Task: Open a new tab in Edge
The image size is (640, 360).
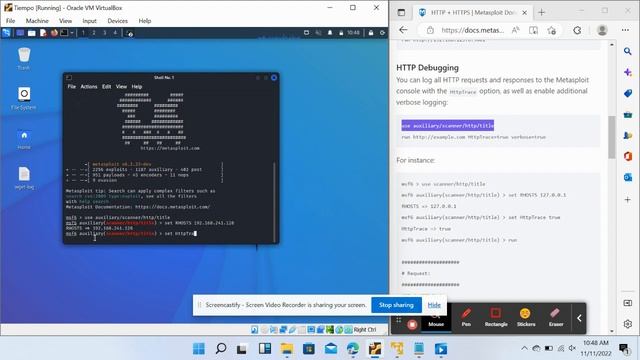Action: click(x=542, y=13)
